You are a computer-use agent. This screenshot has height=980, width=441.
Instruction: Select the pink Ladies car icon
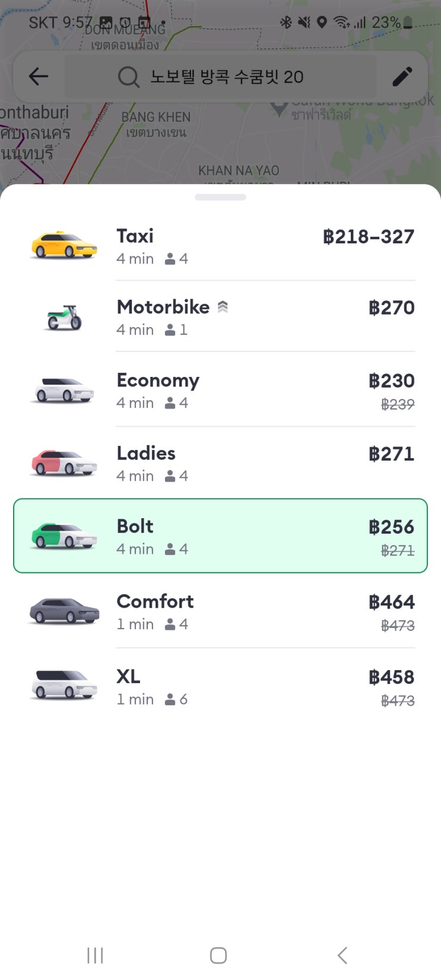[64, 462]
